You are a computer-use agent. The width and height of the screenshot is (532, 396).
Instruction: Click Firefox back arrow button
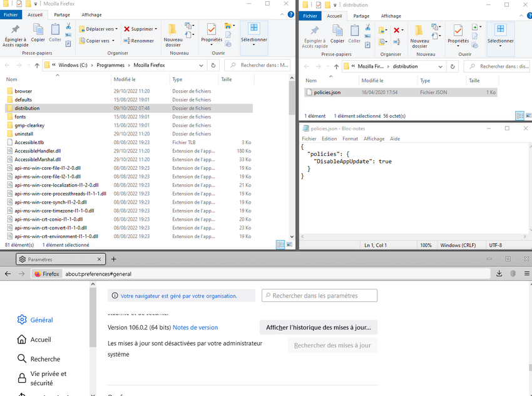8,274
